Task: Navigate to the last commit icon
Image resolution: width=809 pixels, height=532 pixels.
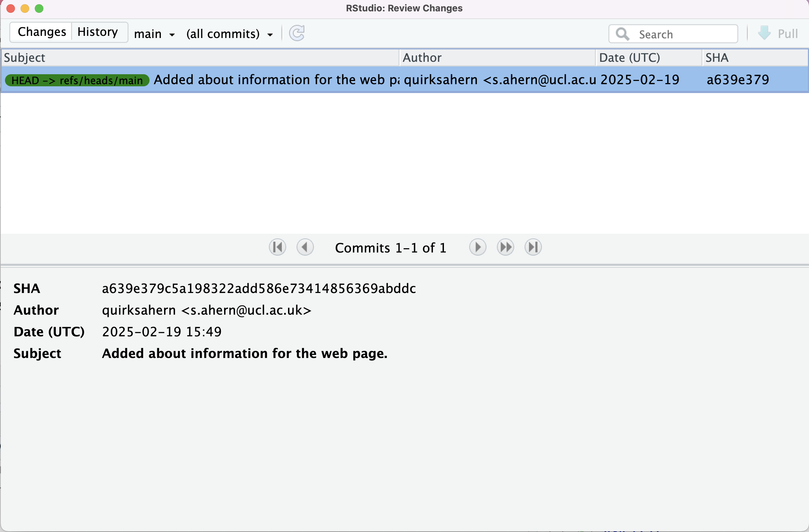Action: pos(533,247)
